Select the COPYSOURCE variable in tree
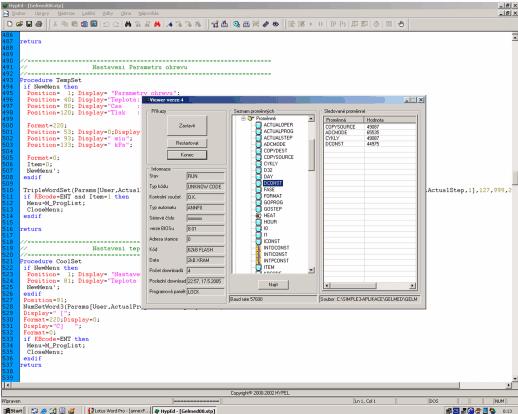518x414 pixels. (279, 157)
